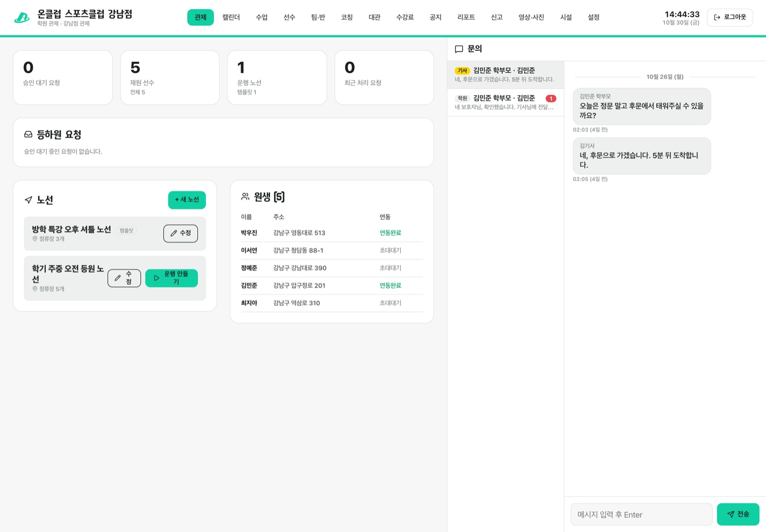Viewport: 766px width, 532px height.
Task: Click the 템플릿 badge on 방학 특강 route
Action: (126, 230)
